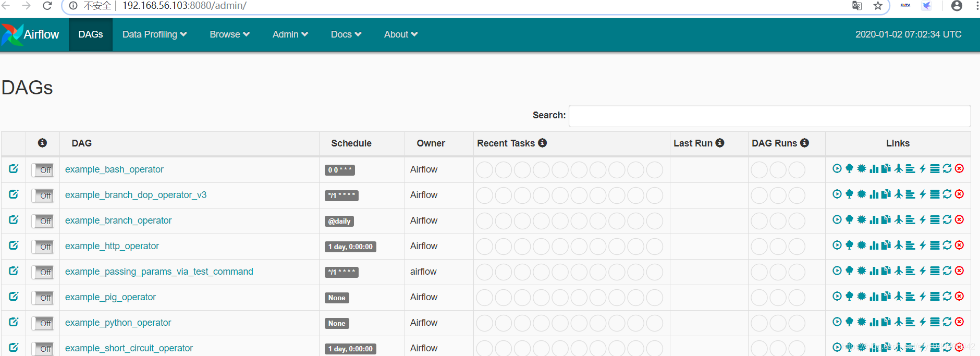Screen dimensions: 980x356
Task: Open Logs icon for example_bash_operator
Action: [x=935, y=168]
